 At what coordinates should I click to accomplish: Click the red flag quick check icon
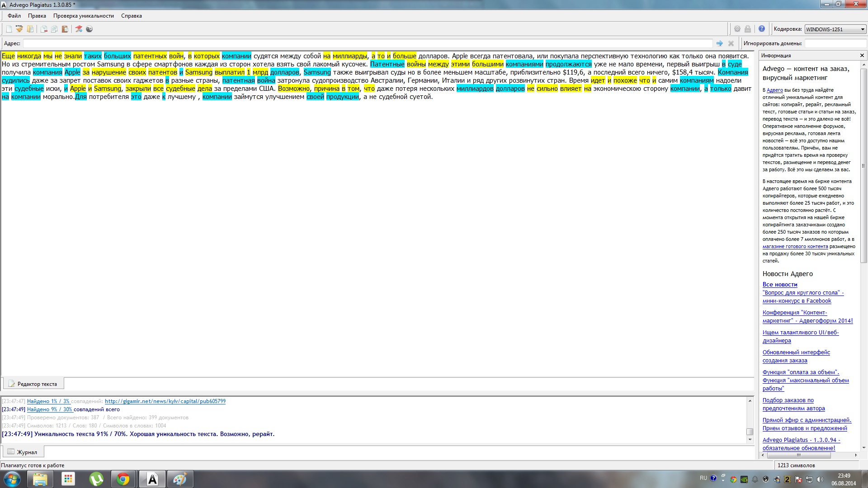point(79,29)
